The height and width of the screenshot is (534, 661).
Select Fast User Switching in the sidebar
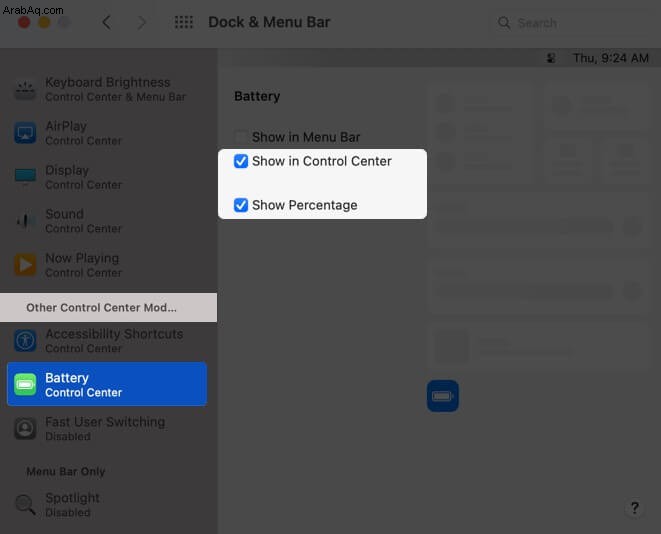[x=108, y=429]
